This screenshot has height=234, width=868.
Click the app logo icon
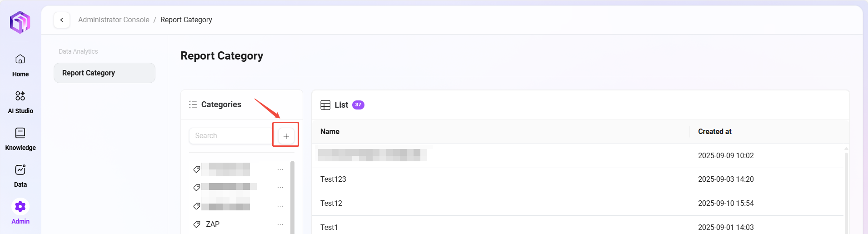20,22
